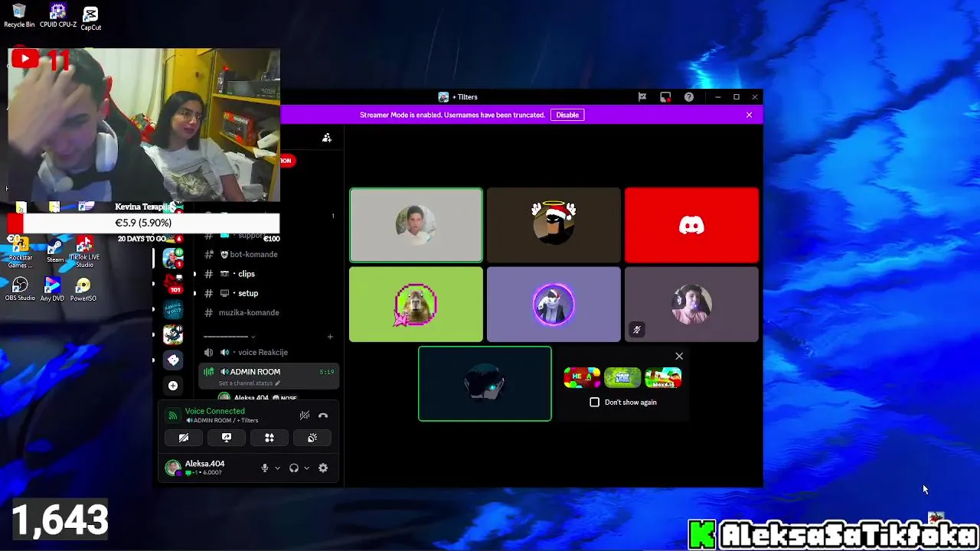Screen dimensions: 980x551
Task: Start an activity button
Action: [x=269, y=438]
